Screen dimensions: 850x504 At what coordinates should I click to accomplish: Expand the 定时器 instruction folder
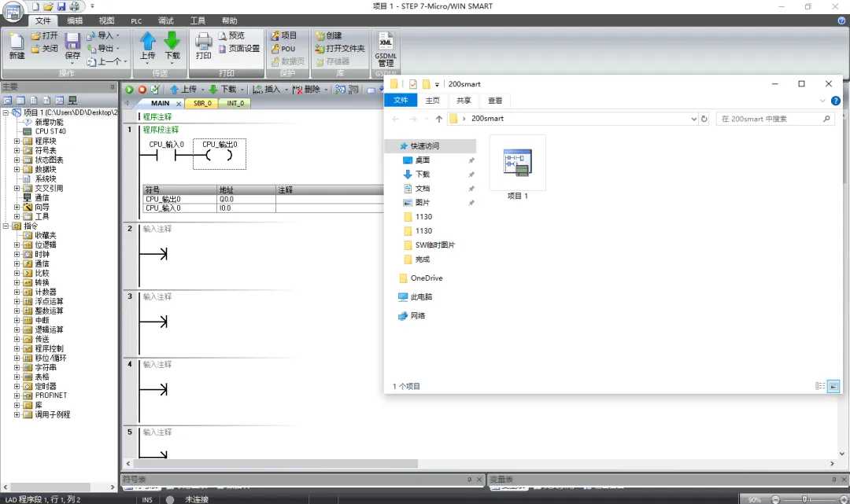tap(17, 387)
